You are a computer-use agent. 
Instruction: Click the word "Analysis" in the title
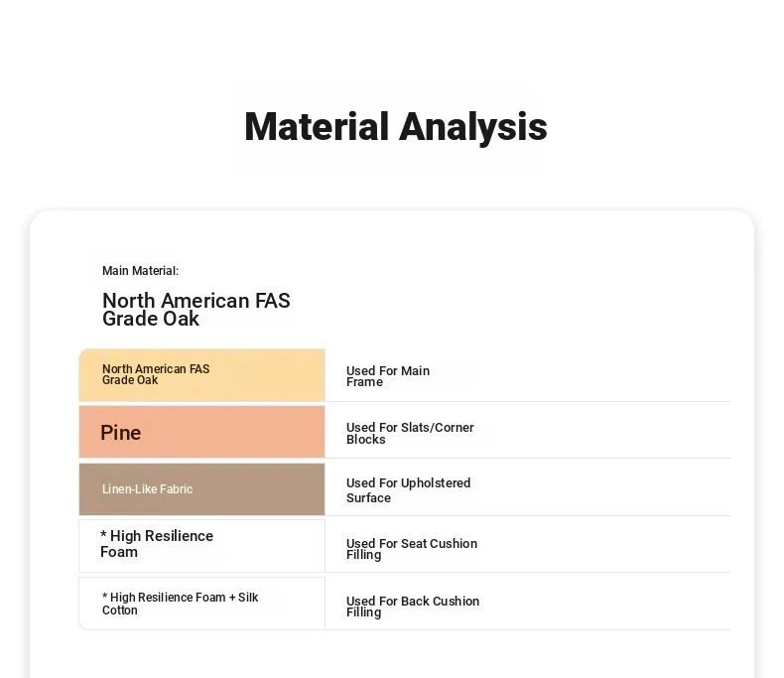(x=472, y=127)
